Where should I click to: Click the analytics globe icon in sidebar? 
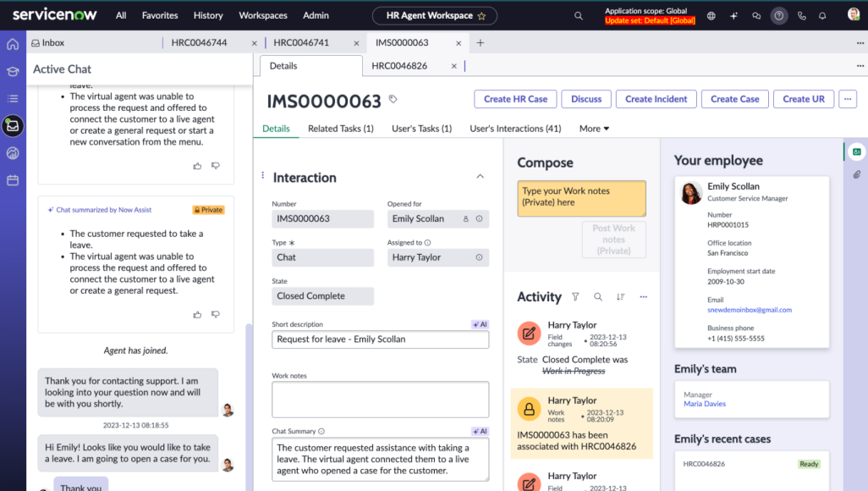pos(12,153)
